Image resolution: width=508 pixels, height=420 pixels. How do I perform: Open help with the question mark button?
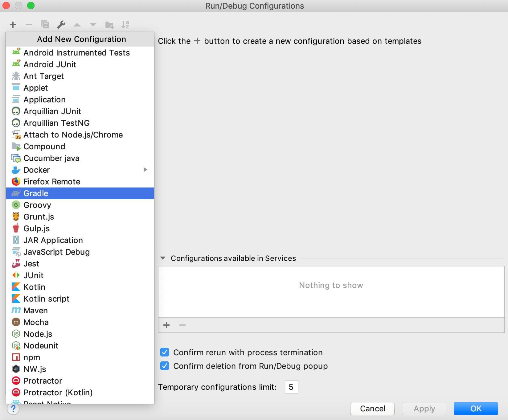point(13,409)
